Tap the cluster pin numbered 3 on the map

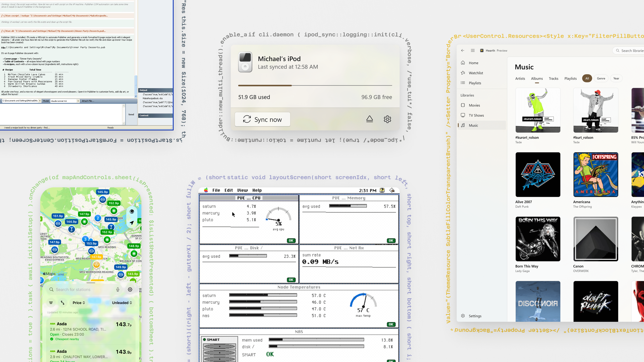[85, 239]
